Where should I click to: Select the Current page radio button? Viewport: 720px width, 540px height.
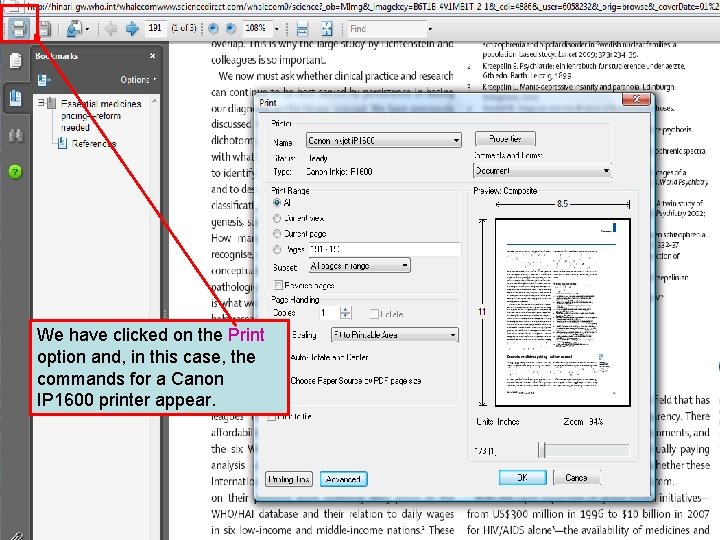tap(277, 234)
